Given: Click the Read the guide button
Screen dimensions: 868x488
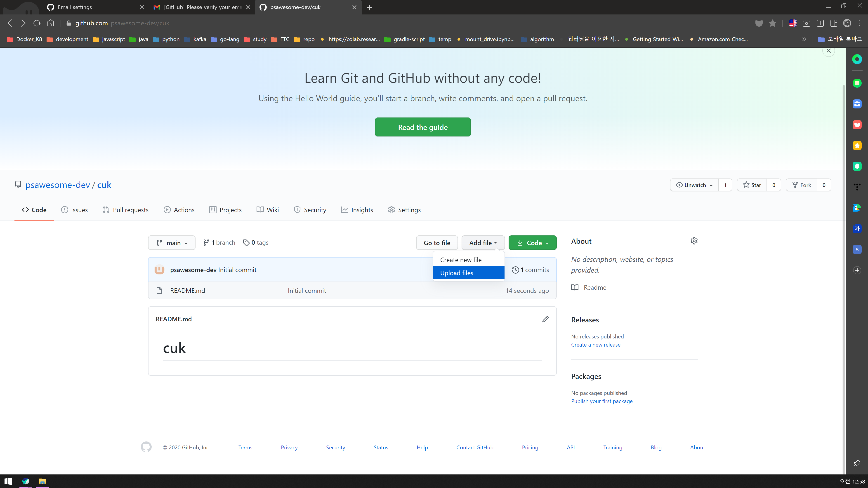Looking at the screenshot, I should pos(422,127).
